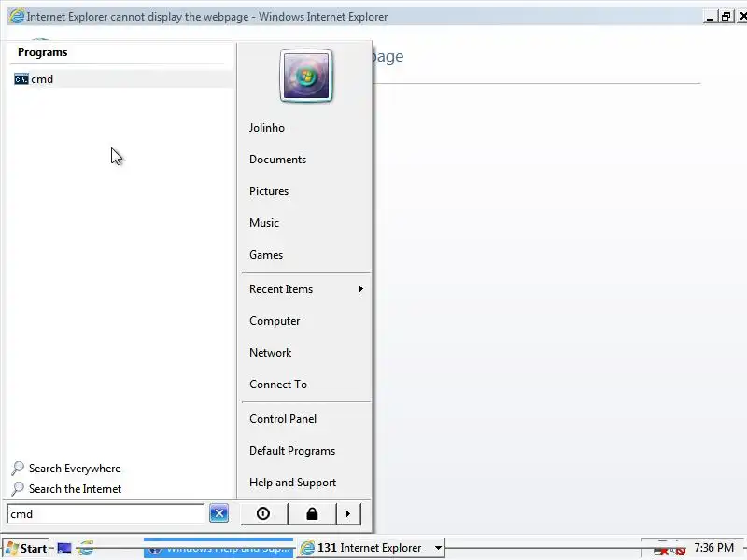This screenshot has height=560, width=747.
Task: Open the Games folder
Action: pos(266,255)
